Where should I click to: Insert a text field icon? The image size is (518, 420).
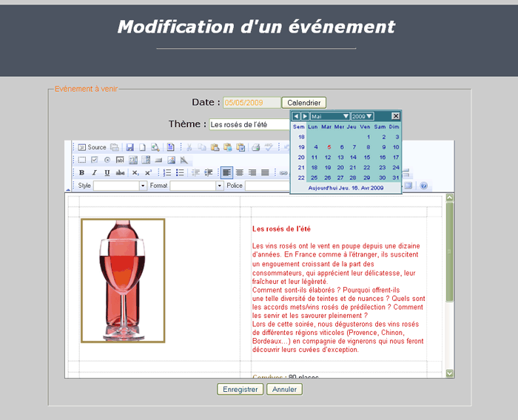pos(120,160)
